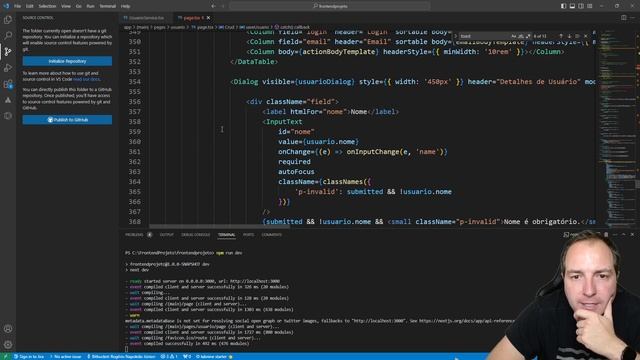Image resolution: width=640 pixels, height=360 pixels.
Task: Select the Source Control activity bar icon
Action: coord(8,51)
